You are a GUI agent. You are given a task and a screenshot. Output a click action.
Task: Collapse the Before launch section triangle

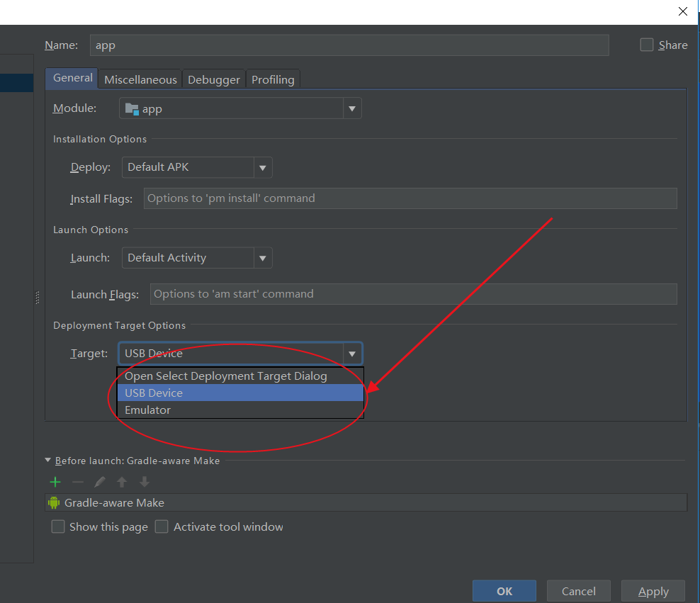(47, 460)
